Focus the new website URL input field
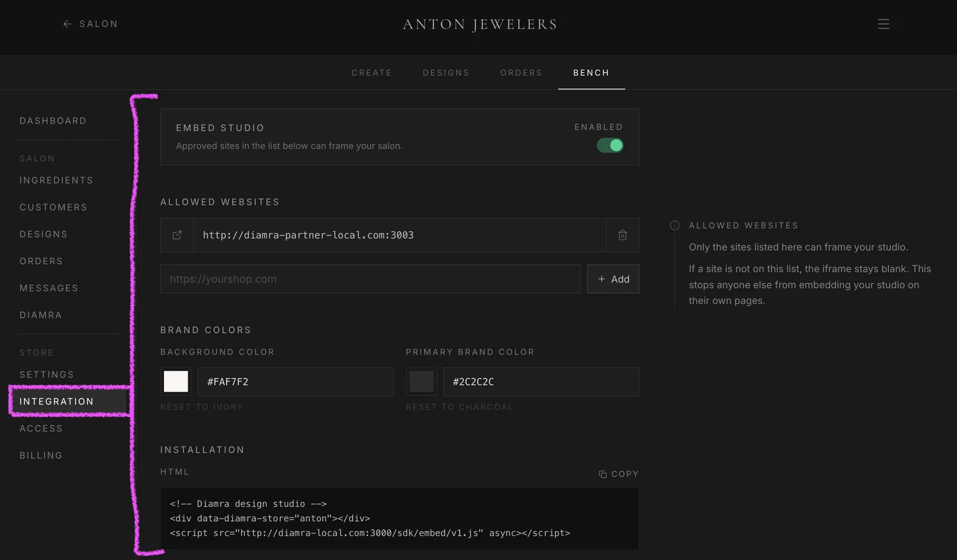957x560 pixels. (x=371, y=279)
